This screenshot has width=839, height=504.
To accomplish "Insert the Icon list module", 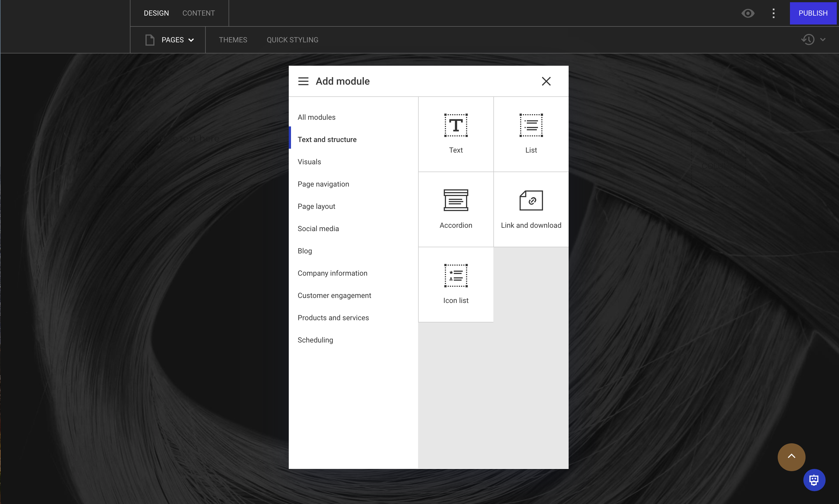I will pos(455,285).
